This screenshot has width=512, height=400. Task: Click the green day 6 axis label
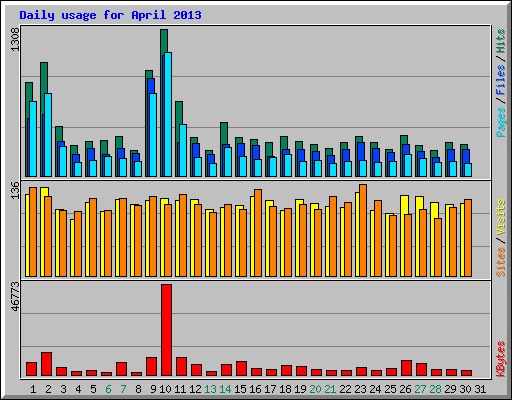coord(108,389)
